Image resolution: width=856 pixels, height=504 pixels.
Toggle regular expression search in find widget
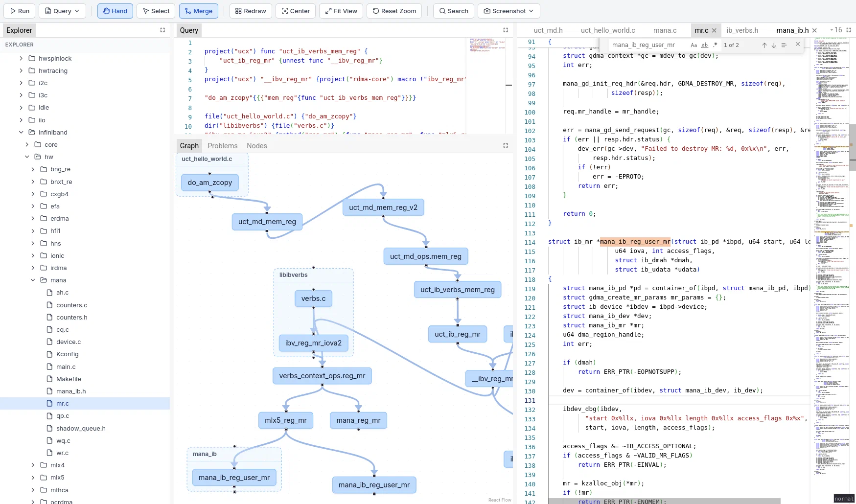tap(715, 45)
